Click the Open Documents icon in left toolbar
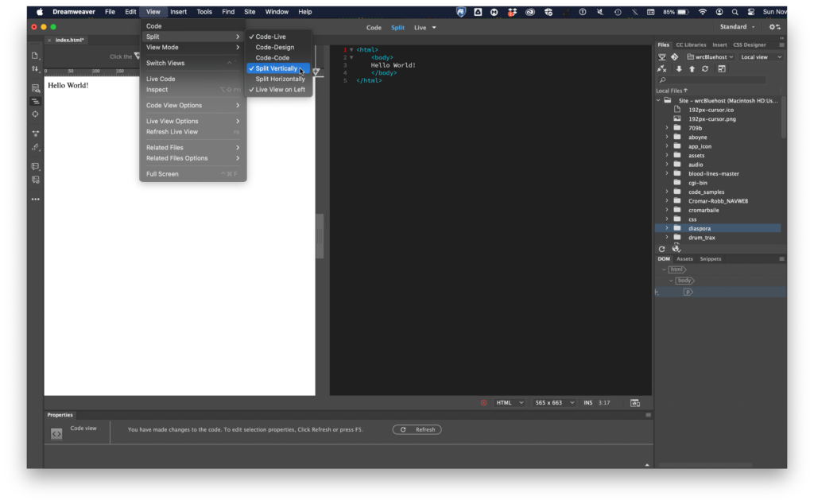Image resolution: width=814 pixels, height=504 pixels. pos(35,55)
